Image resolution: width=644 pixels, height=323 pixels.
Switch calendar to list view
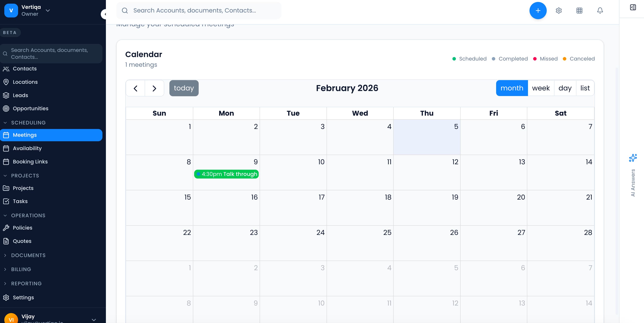585,88
